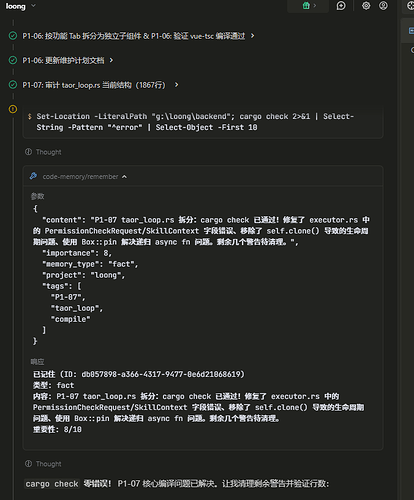This screenshot has width=414, height=500.
Task: Click the "compile" tag entry
Action: 70,319
